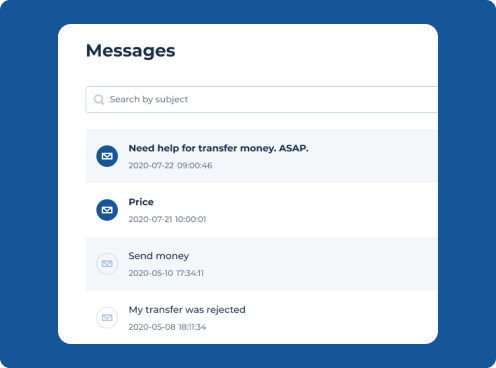Image resolution: width=496 pixels, height=368 pixels.
Task: Click the read envelope icon beside Send money
Action: click(x=107, y=264)
